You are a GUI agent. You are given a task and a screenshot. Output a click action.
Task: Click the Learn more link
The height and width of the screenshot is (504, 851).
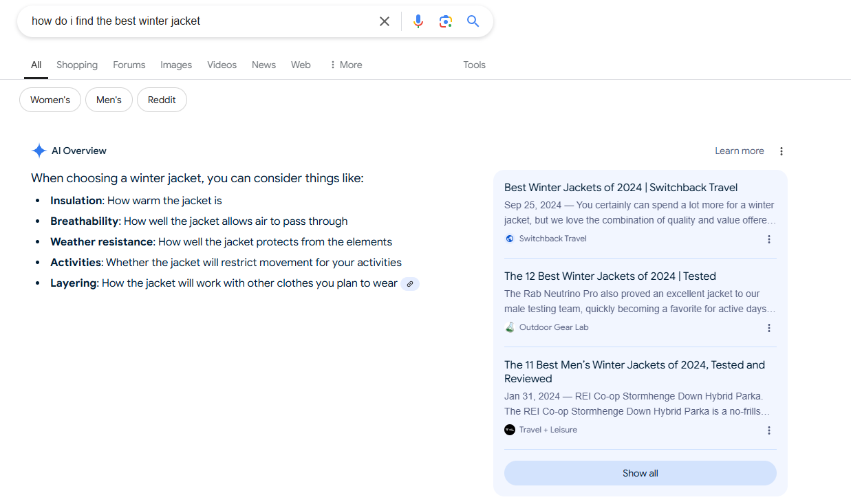740,151
